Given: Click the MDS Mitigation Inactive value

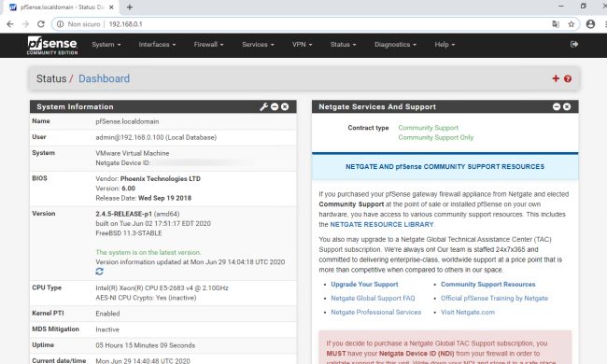Looking at the screenshot, I should (x=107, y=329).
